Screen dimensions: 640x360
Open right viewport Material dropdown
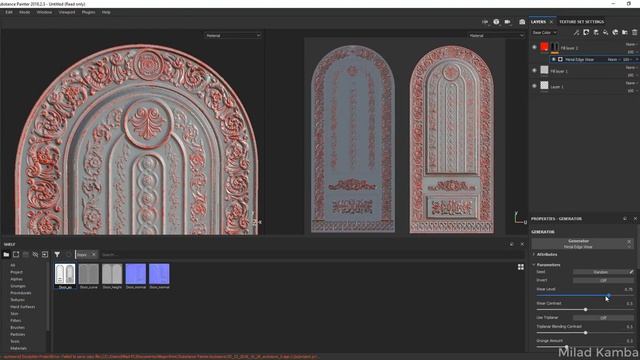496,36
